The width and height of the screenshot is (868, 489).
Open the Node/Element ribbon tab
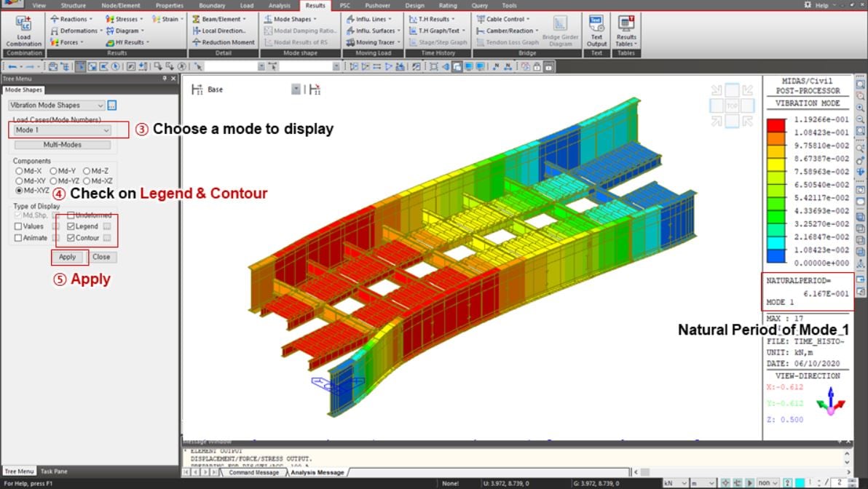(121, 6)
